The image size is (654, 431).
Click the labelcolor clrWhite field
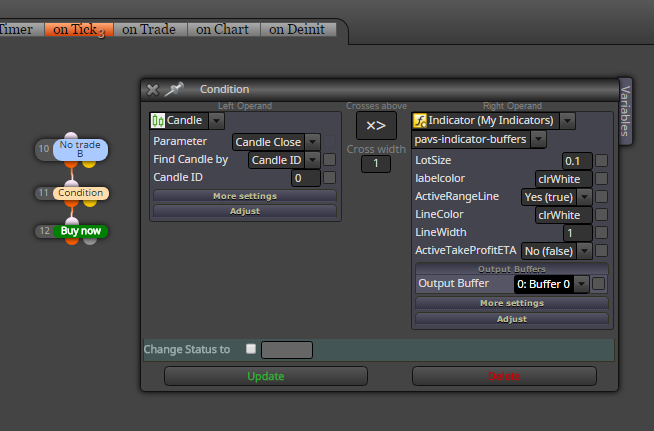pos(563,179)
